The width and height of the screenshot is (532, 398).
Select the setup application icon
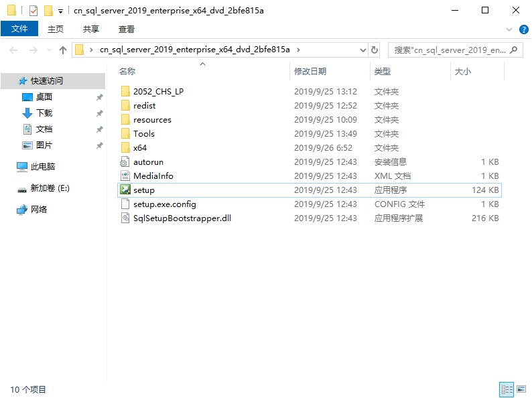(x=125, y=190)
